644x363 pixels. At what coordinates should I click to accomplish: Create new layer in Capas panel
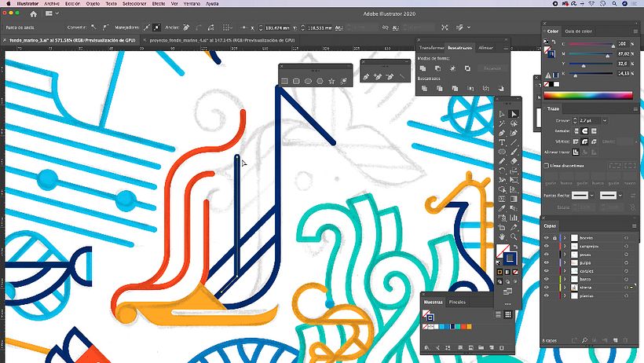(615, 340)
